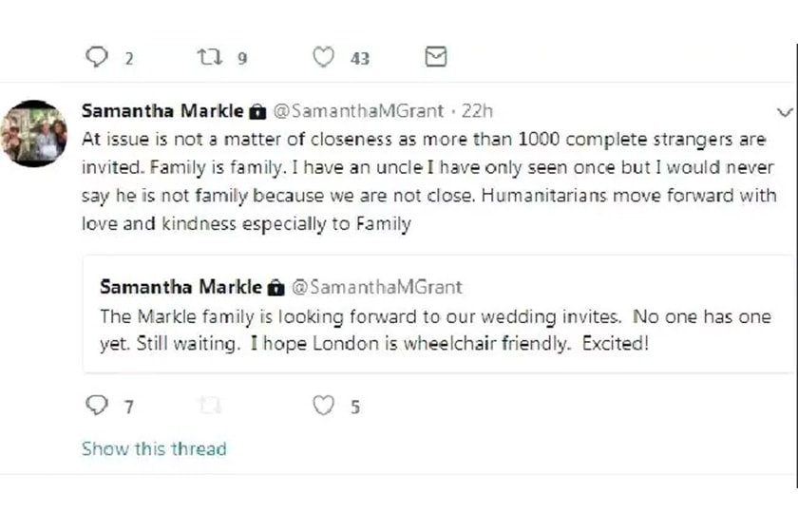This screenshot has width=798, height=532.
Task: Click the greyed-out retweet icon on Samantha's tweet
Action: pos(209,407)
